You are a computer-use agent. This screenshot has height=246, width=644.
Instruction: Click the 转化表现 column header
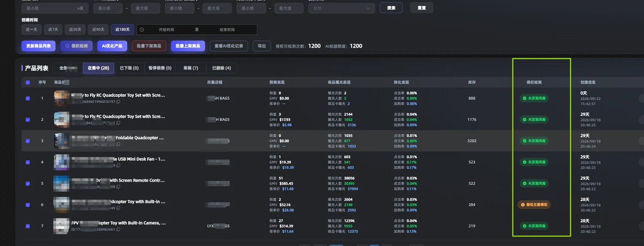(401, 82)
